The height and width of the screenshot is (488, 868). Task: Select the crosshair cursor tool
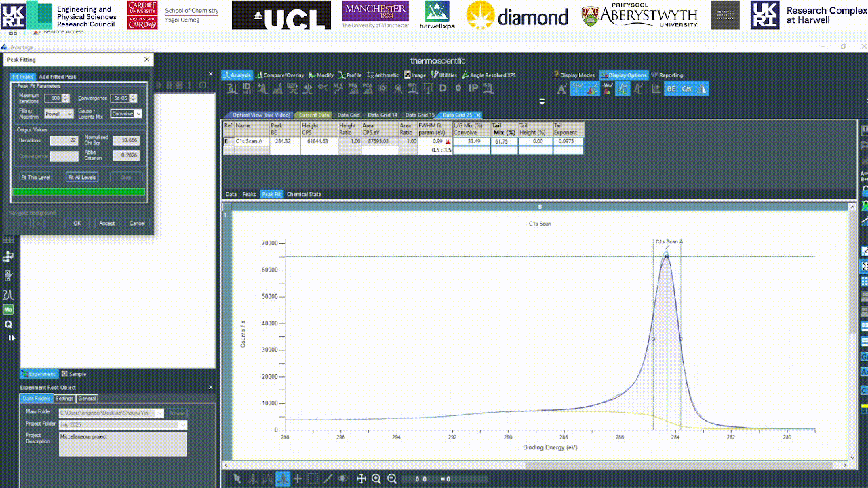click(x=298, y=479)
